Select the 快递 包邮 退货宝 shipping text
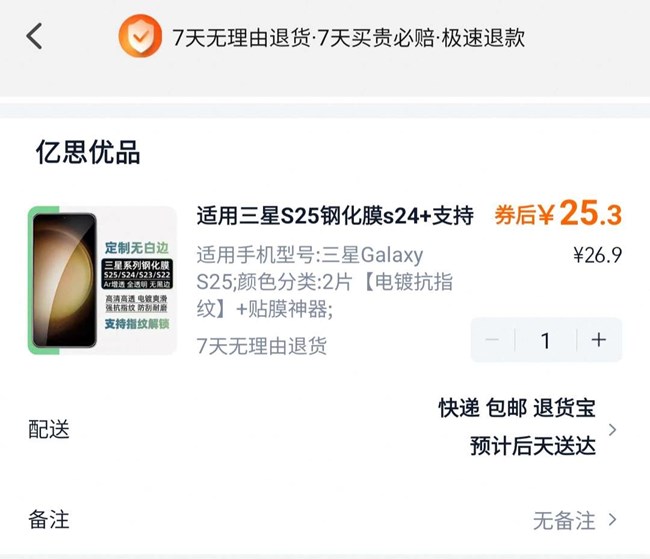 [516, 408]
